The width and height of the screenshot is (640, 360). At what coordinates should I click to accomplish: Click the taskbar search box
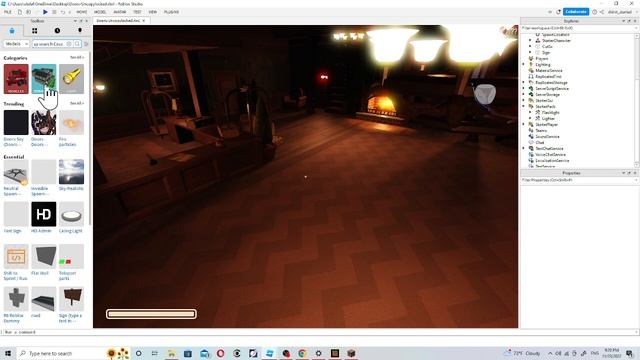pyautogui.click(x=61, y=353)
